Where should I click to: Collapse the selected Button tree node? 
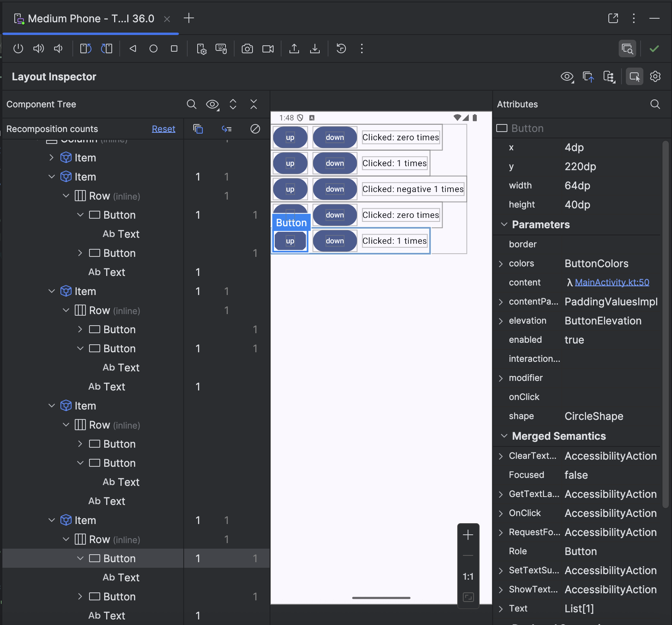(80, 558)
